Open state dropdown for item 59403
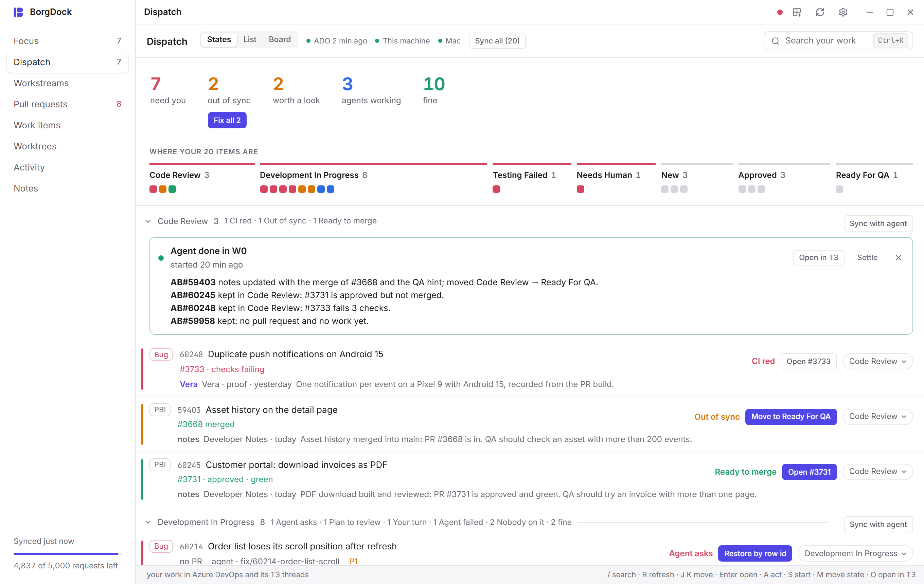The image size is (924, 584). click(x=877, y=417)
